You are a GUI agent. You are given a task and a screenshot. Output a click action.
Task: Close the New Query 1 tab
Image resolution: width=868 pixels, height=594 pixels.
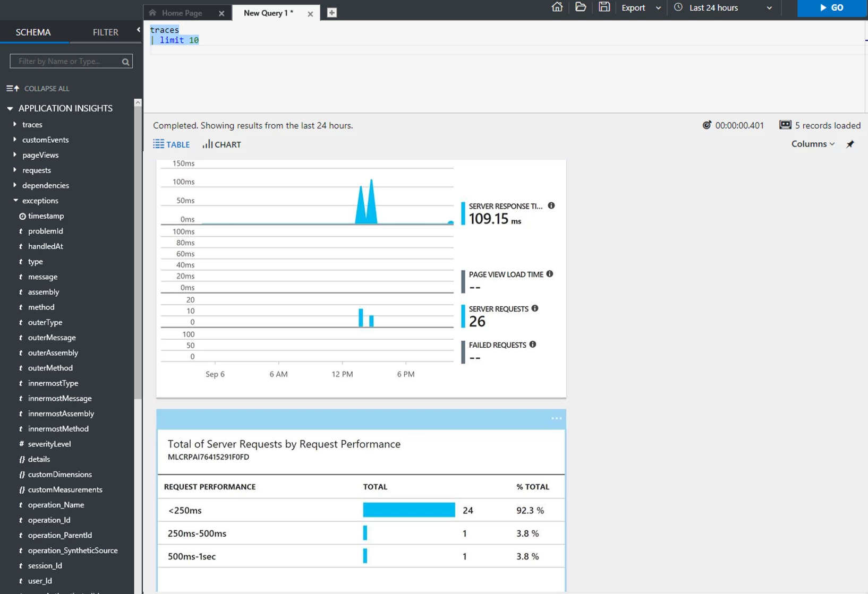pyautogui.click(x=310, y=14)
